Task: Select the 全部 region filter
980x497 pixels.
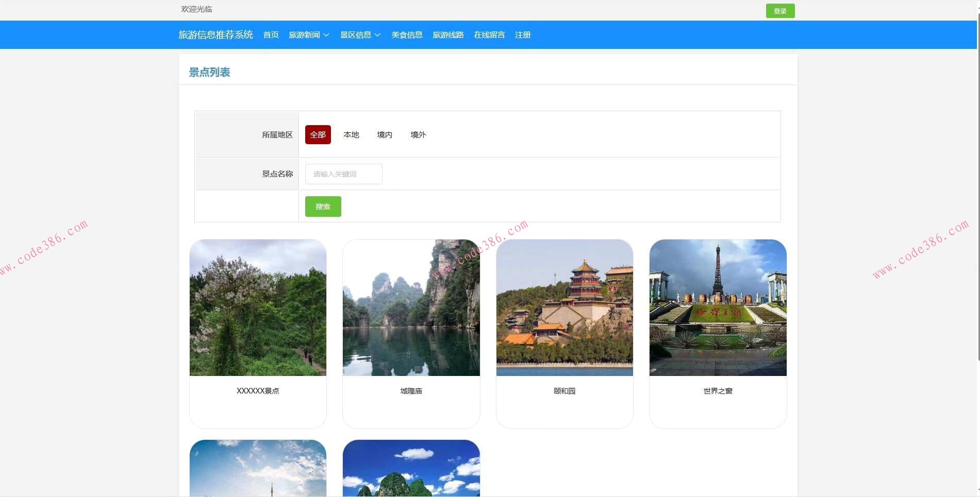Action: [318, 134]
